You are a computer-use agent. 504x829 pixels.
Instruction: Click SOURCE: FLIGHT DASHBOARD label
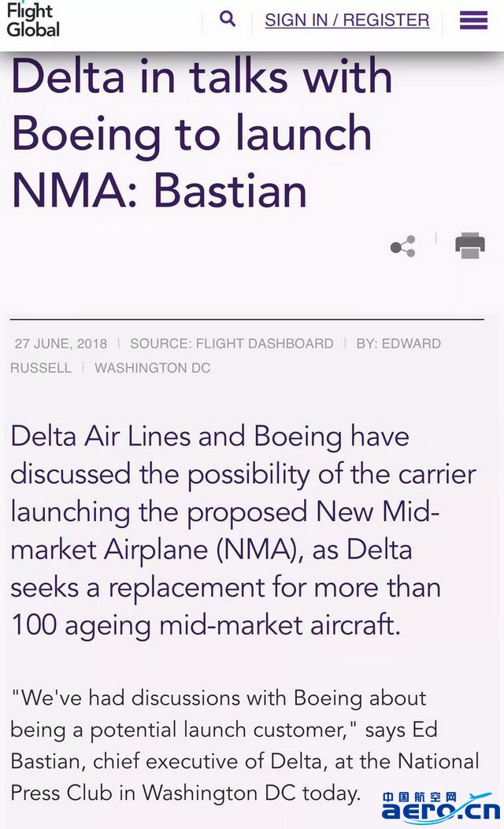point(232,344)
